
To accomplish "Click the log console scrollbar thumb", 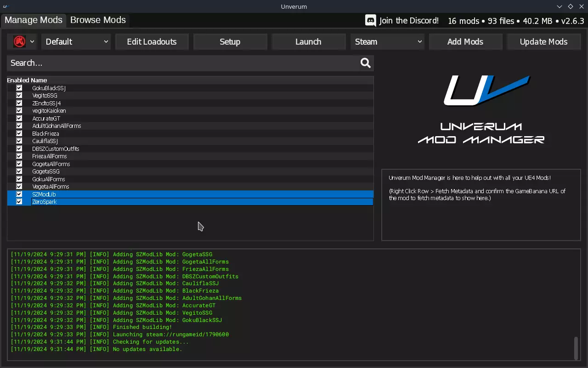I will (575, 348).
